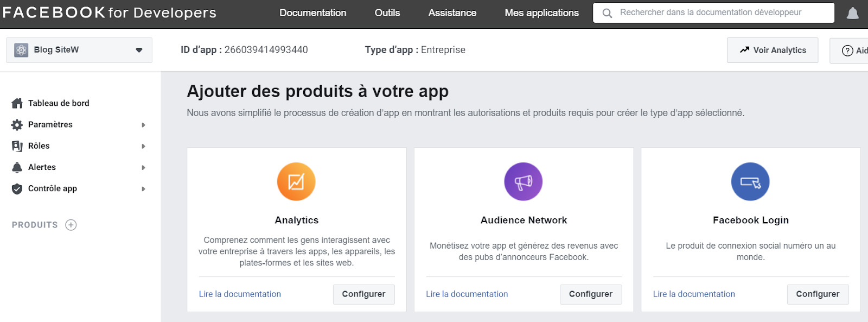Configure the Analytics product
This screenshot has width=868, height=322.
tap(363, 294)
